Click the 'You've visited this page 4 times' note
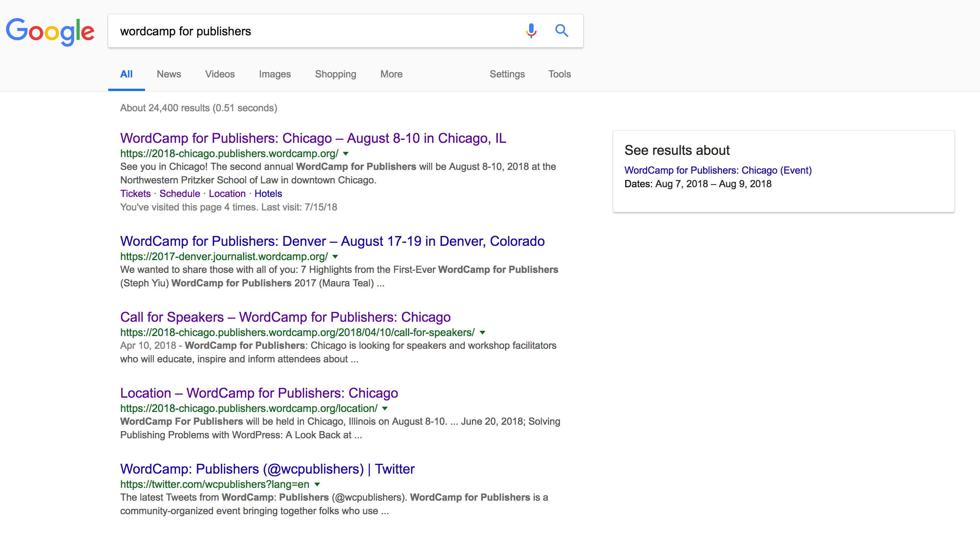980x536 pixels. coord(228,207)
